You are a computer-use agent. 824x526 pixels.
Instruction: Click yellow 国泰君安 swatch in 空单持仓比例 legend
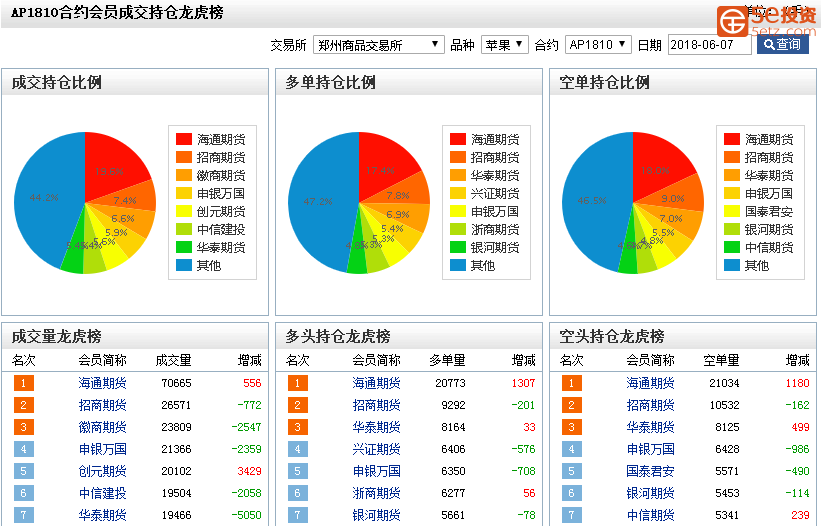coord(732,211)
